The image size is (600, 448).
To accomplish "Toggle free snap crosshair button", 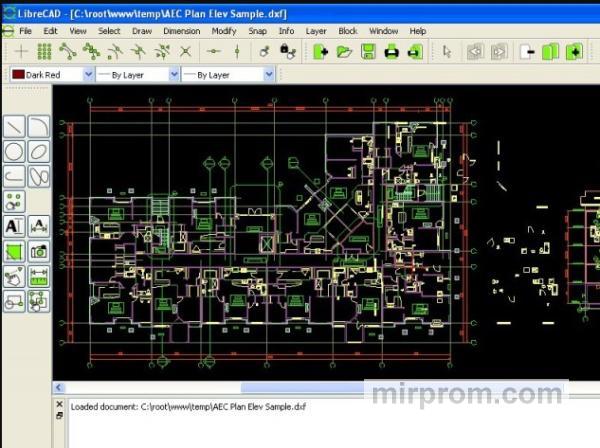I will tap(20, 51).
